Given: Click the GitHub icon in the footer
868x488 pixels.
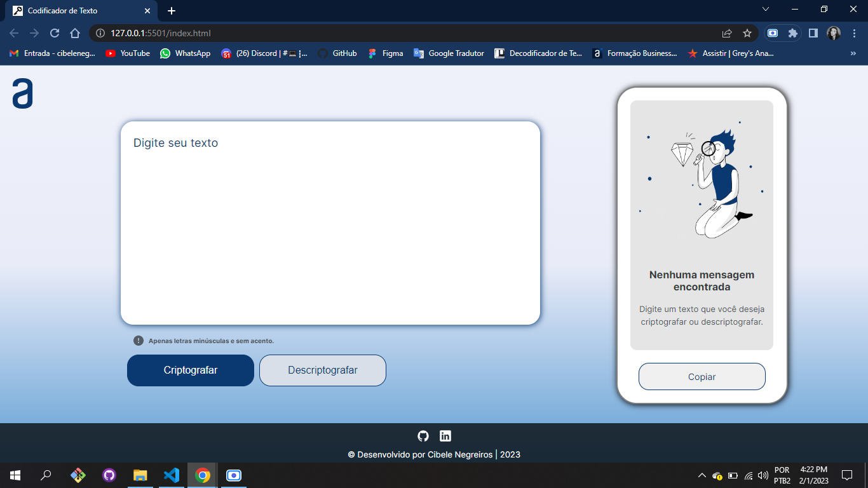Looking at the screenshot, I should [423, 435].
